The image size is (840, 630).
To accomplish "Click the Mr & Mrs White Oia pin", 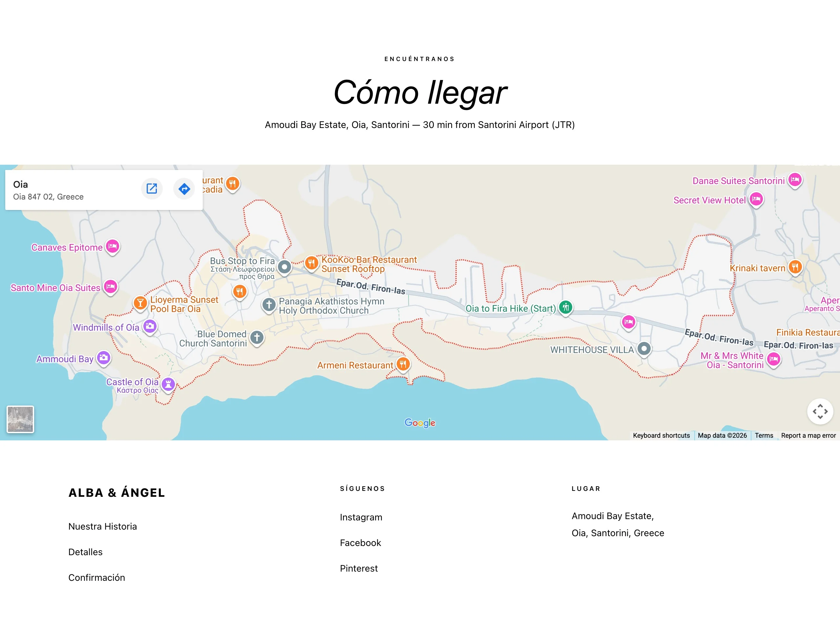I will [773, 359].
